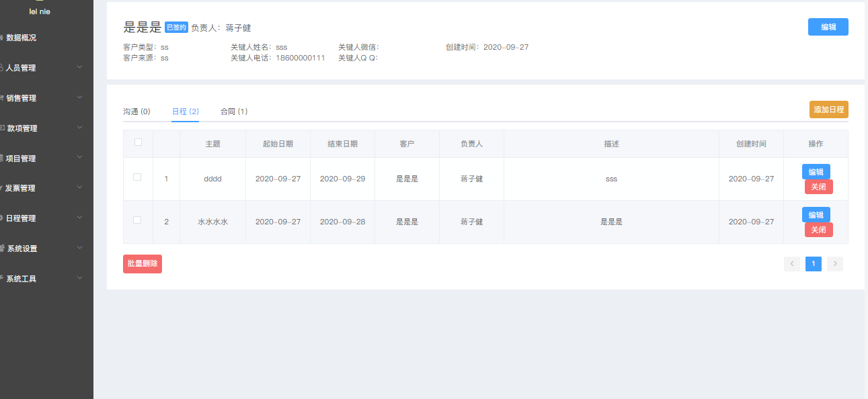Switch to the 日程 (2) tab
The height and width of the screenshot is (399, 868).
pos(185,112)
